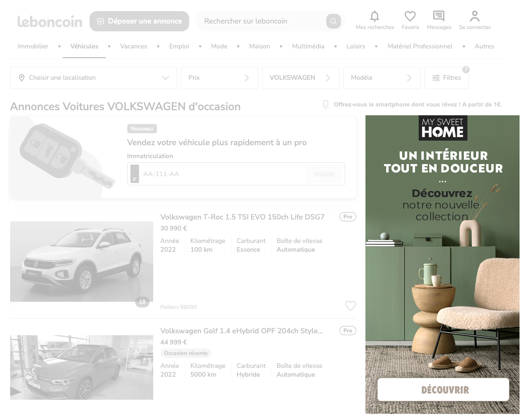Image resolution: width=526 pixels, height=420 pixels.
Task: Favorite the T-Roc listing heart
Action: 351,305
